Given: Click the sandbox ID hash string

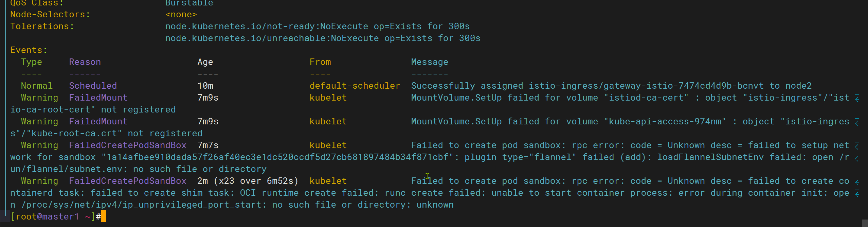Looking at the screenshot, I should (277, 157).
